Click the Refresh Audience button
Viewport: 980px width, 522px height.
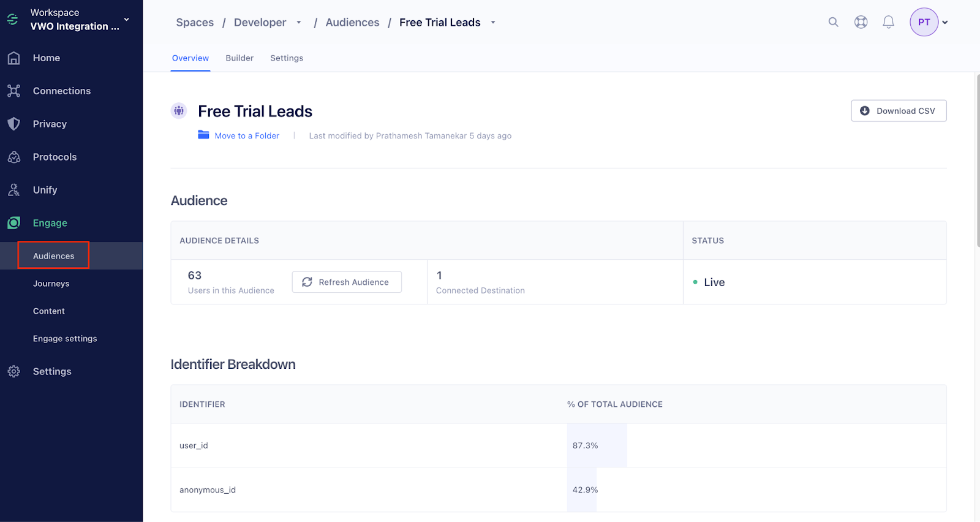click(347, 282)
